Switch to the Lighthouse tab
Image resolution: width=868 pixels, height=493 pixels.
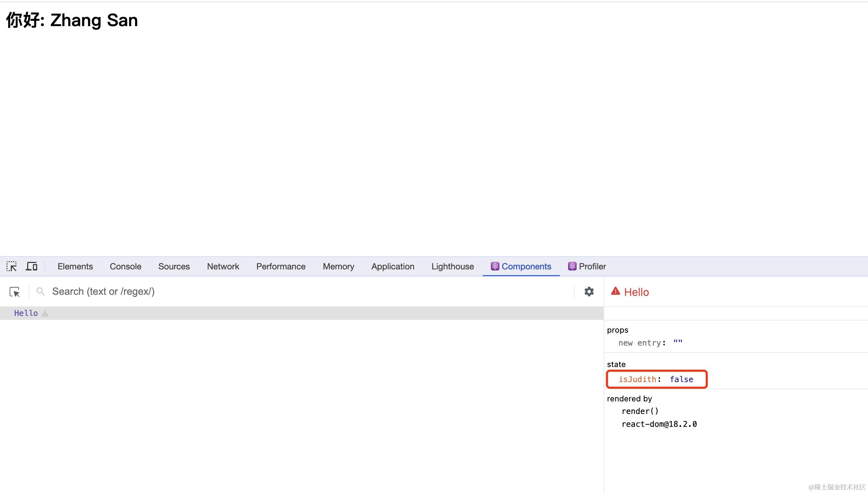pos(452,266)
